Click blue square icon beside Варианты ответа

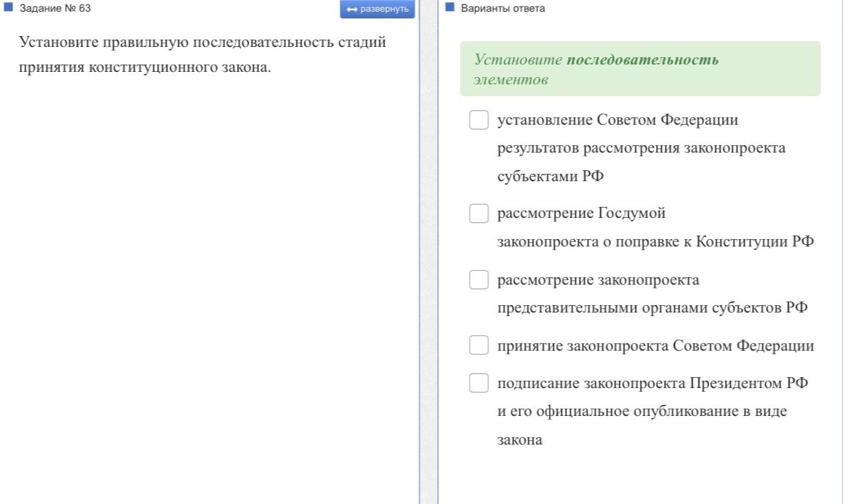450,7
